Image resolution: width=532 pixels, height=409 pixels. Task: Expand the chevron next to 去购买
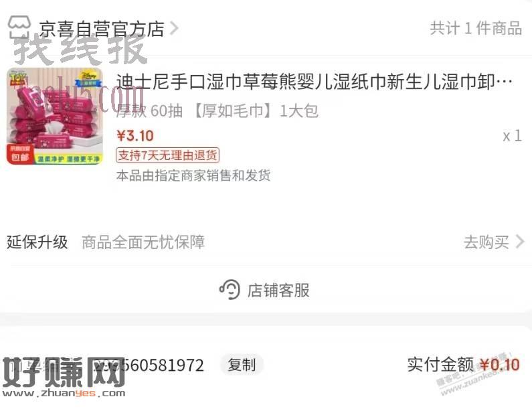click(x=519, y=242)
